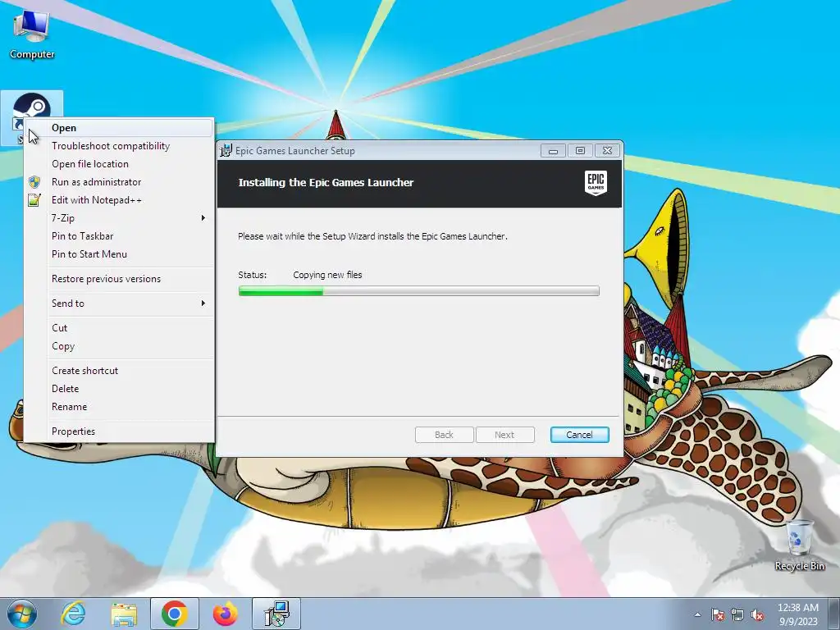Open the network tray icon
Screen dimensions: 840x630
pos(737,615)
